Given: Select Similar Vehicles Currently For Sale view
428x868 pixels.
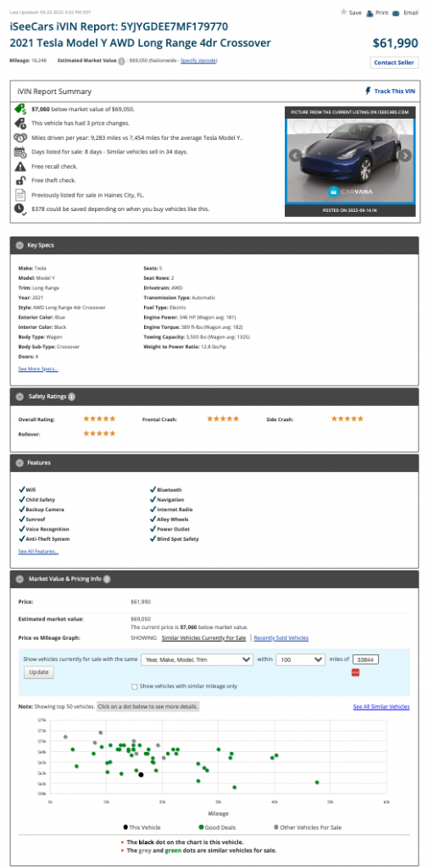Looking at the screenshot, I should (x=203, y=638).
